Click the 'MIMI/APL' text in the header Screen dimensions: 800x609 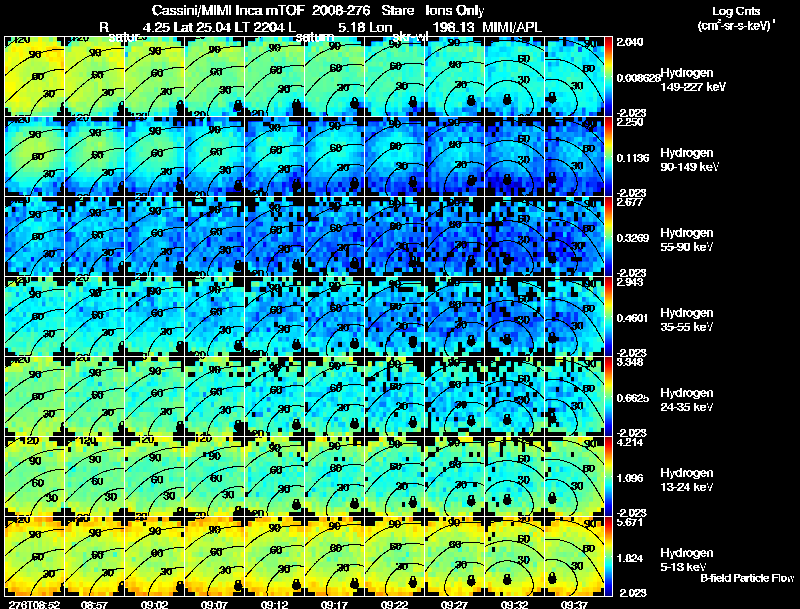point(512,27)
